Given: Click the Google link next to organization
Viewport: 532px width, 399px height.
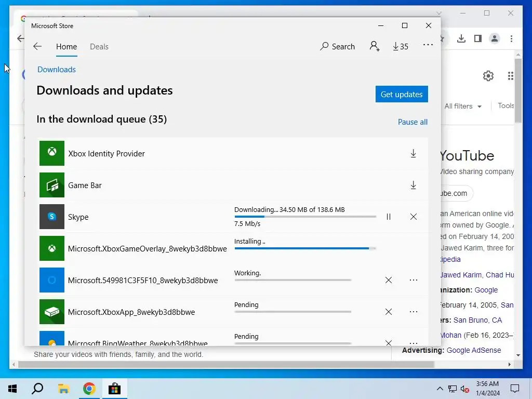Looking at the screenshot, I should (486, 290).
